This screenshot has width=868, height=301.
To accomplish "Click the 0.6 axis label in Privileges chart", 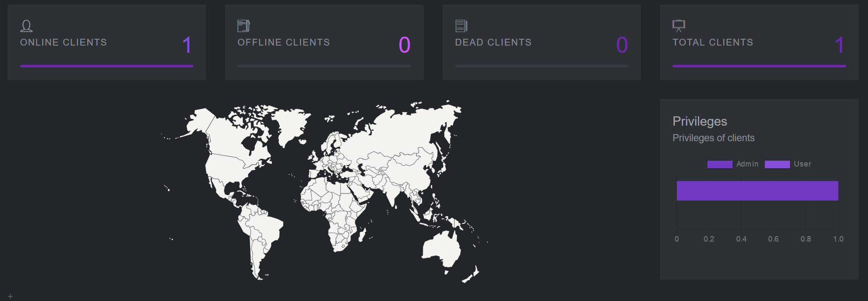I will pos(773,239).
